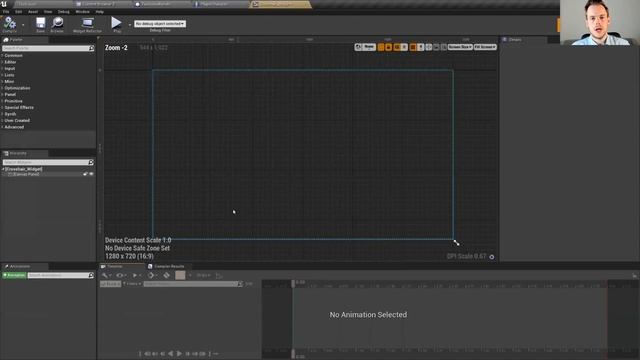This screenshot has height=360, width=640.
Task: Toggle lock on the Canvas Panel row
Action: 85,174
